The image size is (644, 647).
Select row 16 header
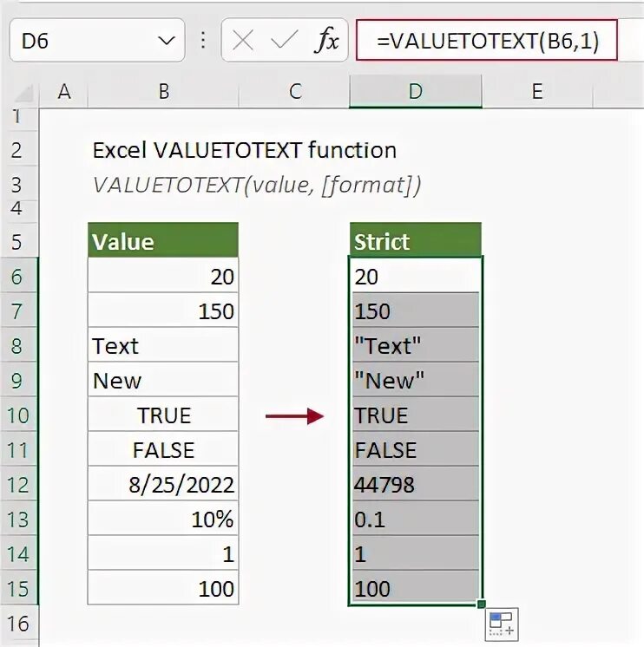[19, 623]
